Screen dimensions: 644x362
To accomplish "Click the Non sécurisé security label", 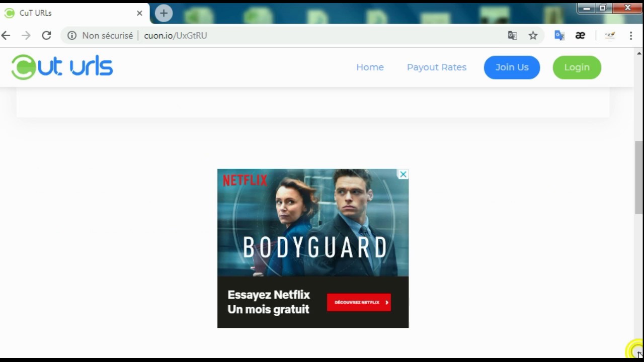I will [107, 35].
